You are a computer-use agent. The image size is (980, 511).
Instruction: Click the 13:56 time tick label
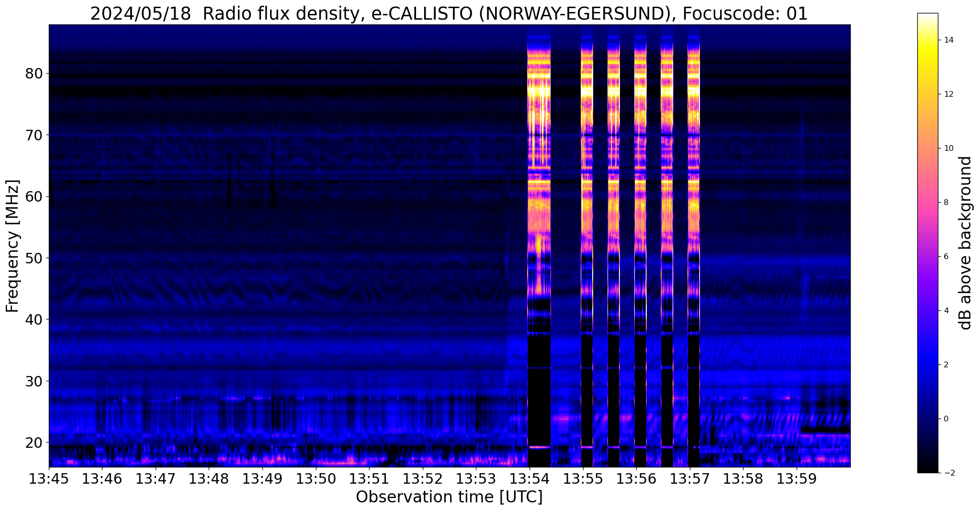pos(637,479)
